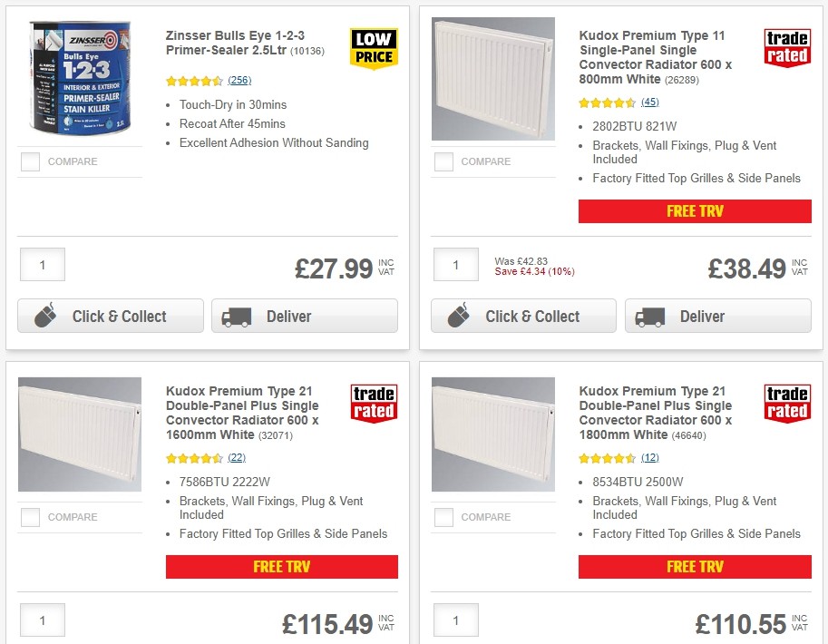Click the Trade Rated badge on 1800mm radiator
The height and width of the screenshot is (644, 828).
pos(787,405)
